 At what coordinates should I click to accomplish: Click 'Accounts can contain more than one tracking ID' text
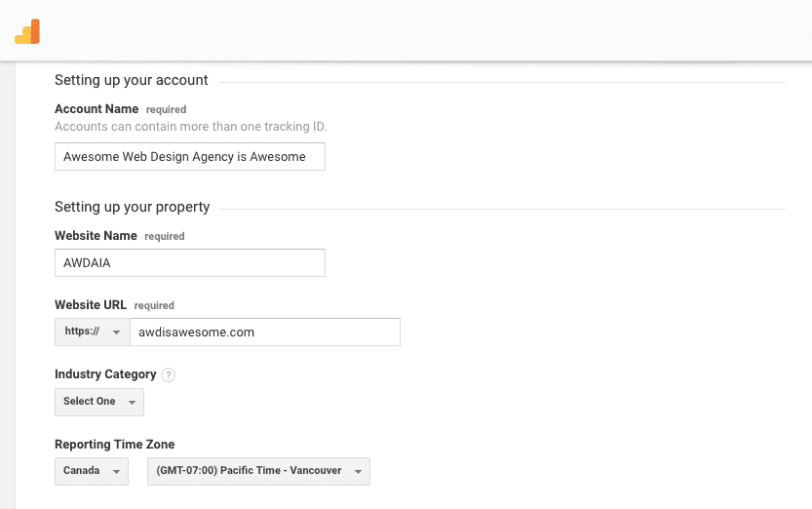point(191,127)
